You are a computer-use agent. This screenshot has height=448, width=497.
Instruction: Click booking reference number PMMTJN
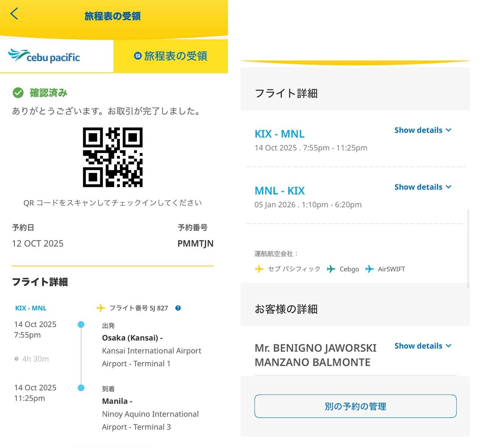tap(195, 243)
